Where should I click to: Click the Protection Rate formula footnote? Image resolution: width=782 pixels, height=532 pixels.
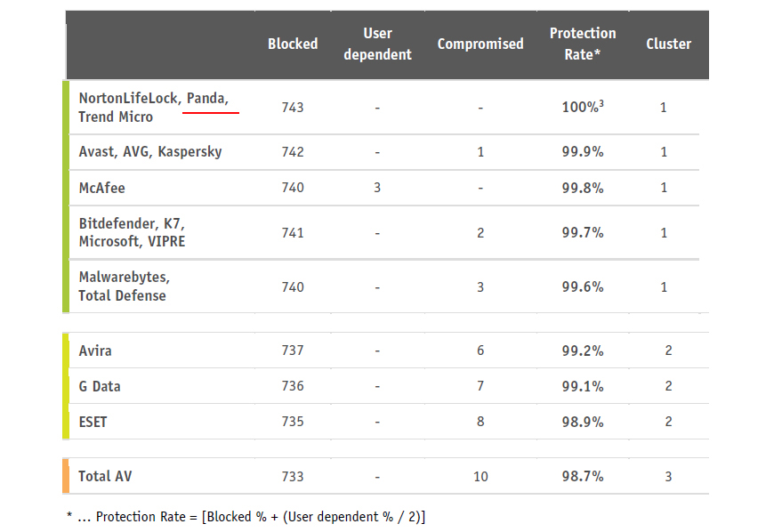[x=246, y=517]
